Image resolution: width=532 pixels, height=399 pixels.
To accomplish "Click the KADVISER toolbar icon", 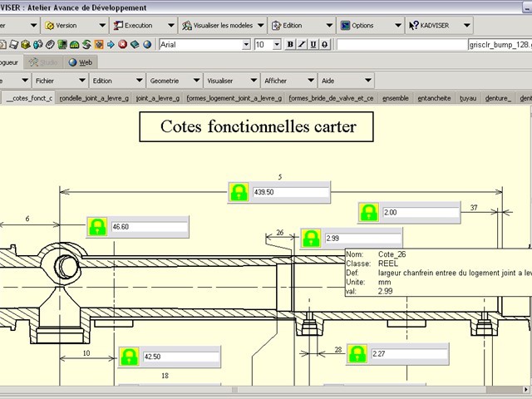I will coord(413,25).
